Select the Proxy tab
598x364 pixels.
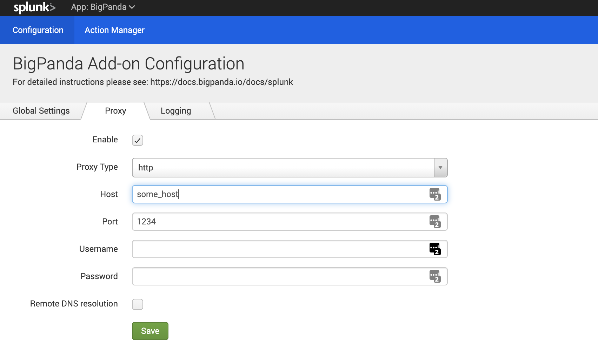(115, 111)
